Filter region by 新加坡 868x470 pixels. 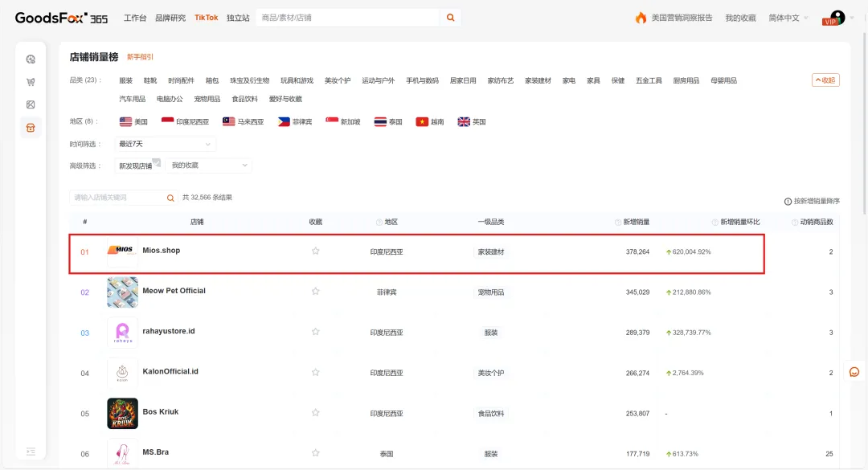342,122
